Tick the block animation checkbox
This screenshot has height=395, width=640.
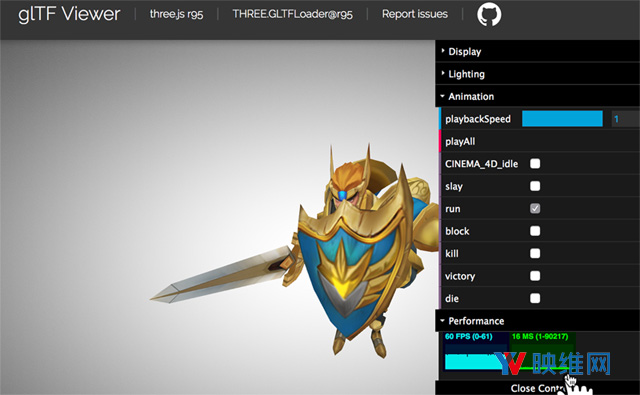[x=535, y=231]
